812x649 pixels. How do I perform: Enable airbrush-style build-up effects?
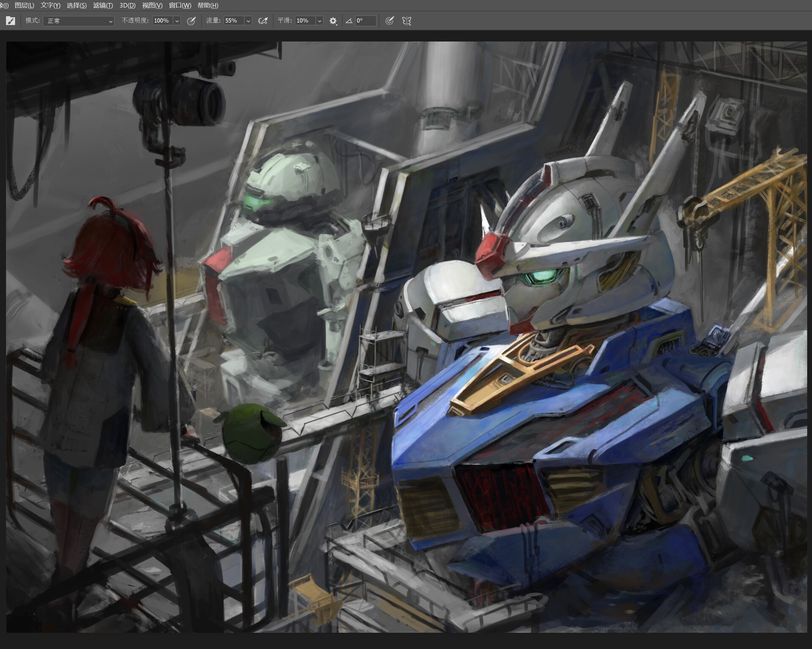point(263,20)
